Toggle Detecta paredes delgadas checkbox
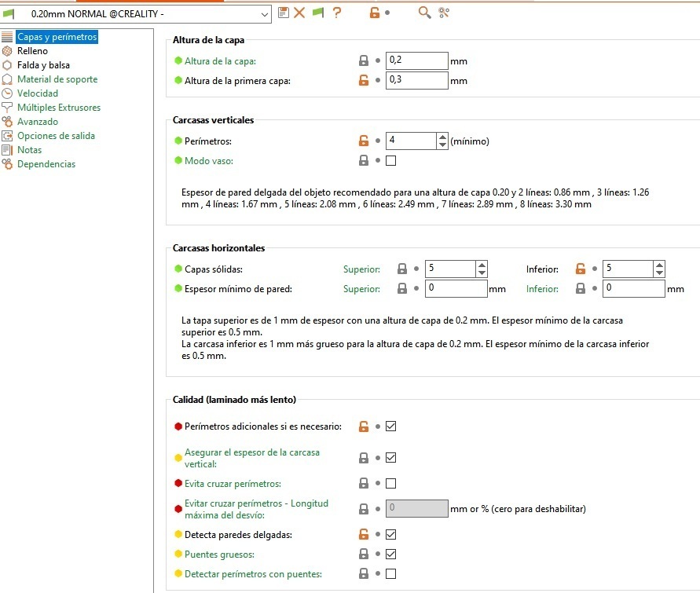Screen dimensions: 700x593 coord(390,535)
